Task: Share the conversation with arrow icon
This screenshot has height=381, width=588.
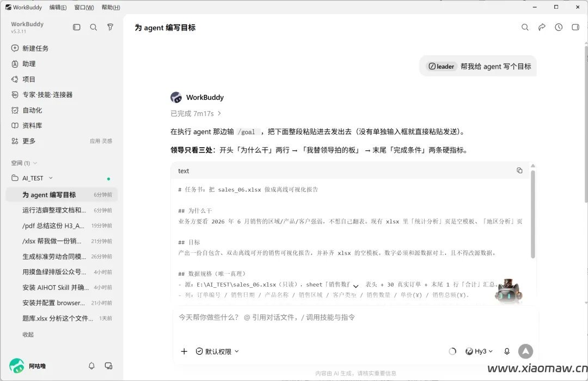Action: 542,27
